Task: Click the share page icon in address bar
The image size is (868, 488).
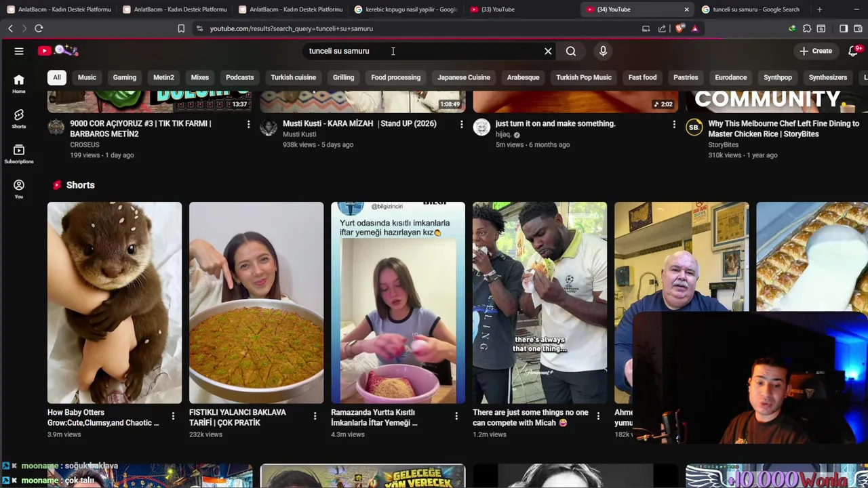Action: coord(662,28)
